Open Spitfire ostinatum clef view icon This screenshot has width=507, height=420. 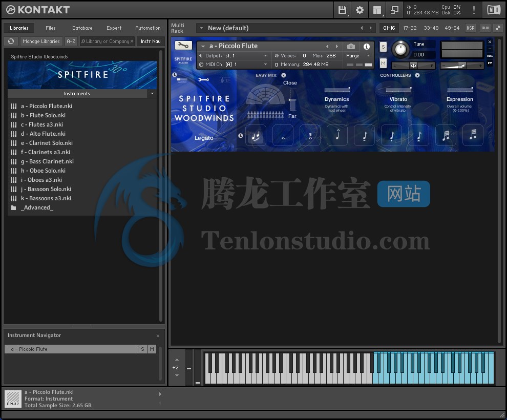[x=225, y=79]
